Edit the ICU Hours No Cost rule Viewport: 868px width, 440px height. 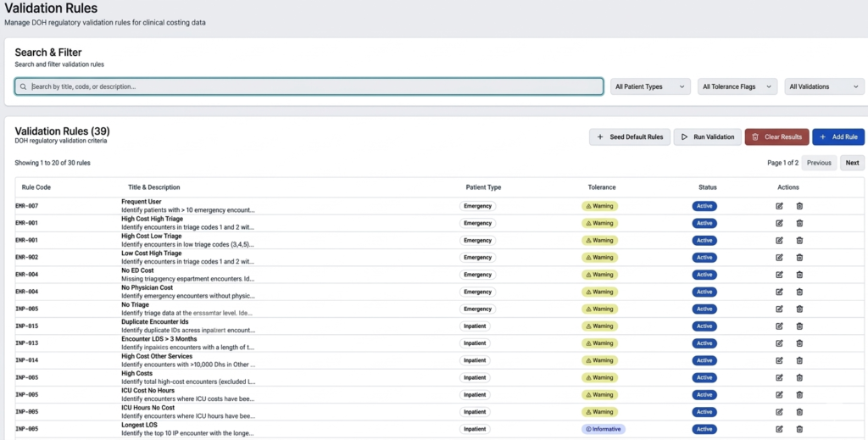780,412
